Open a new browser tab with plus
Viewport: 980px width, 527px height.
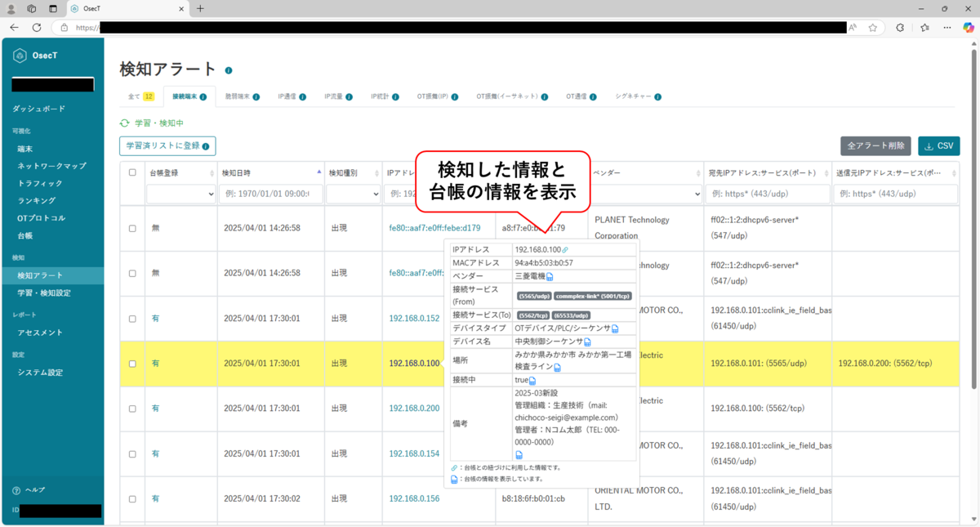point(200,8)
